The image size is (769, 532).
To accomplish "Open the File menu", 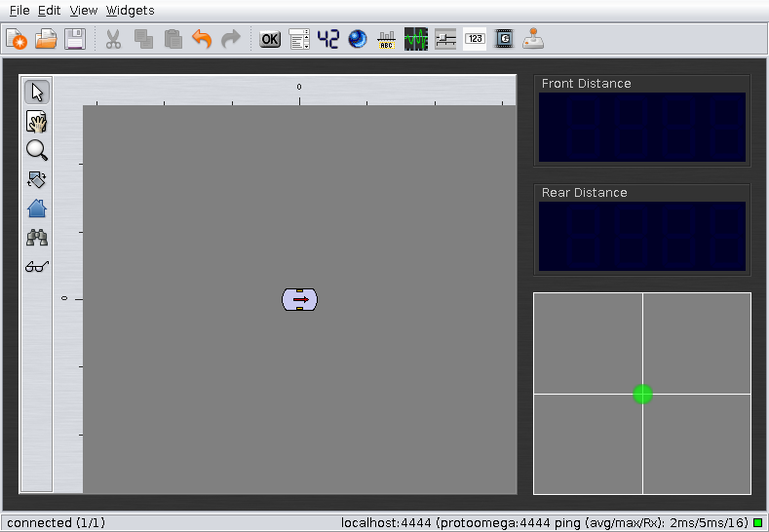I will [19, 11].
